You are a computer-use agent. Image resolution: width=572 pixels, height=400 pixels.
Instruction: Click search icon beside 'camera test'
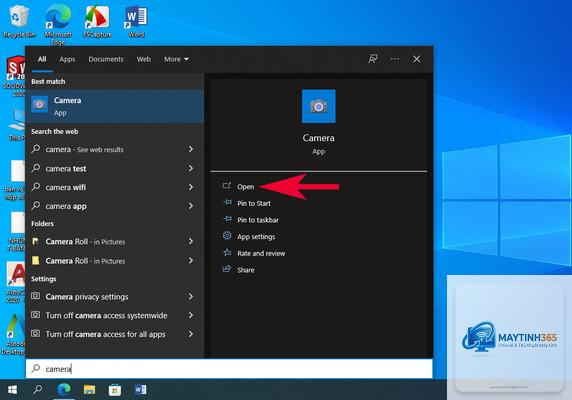(x=36, y=168)
